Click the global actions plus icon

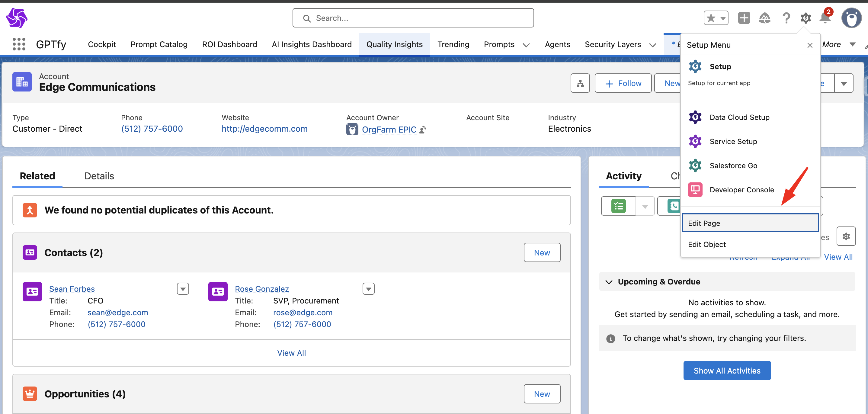[x=744, y=18]
